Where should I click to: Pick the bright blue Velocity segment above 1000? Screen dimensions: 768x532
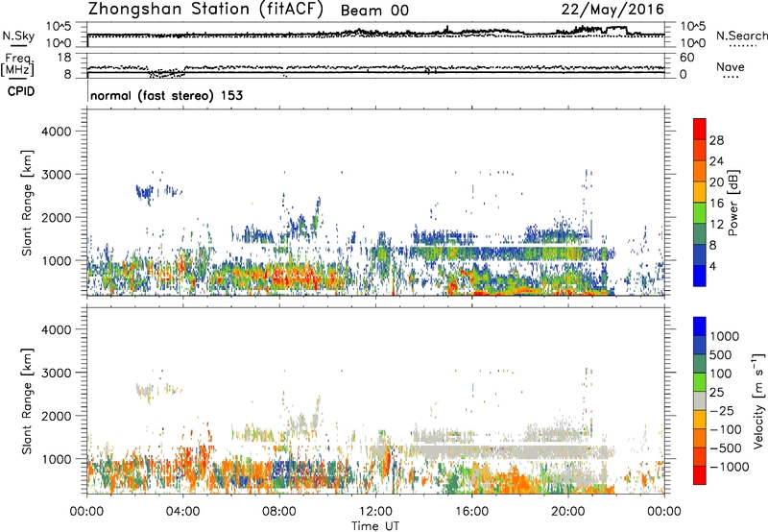tap(700, 326)
